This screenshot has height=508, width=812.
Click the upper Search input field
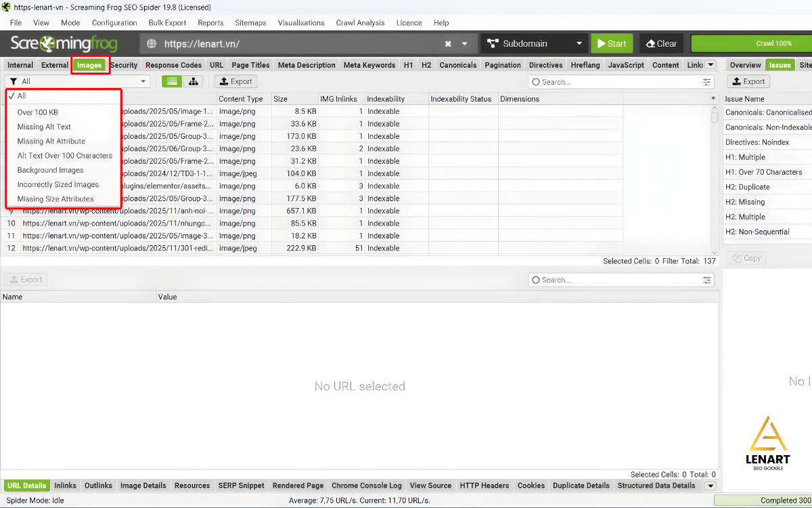click(616, 82)
